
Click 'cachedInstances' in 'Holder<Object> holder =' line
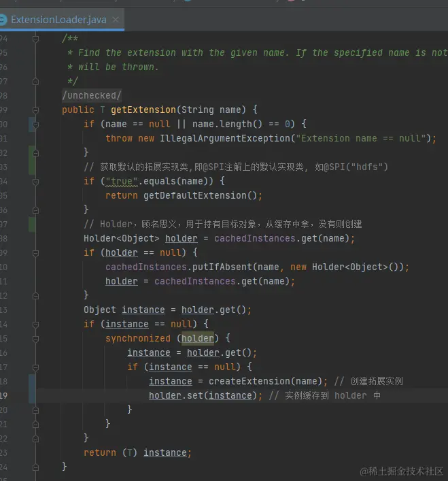[x=255, y=238]
